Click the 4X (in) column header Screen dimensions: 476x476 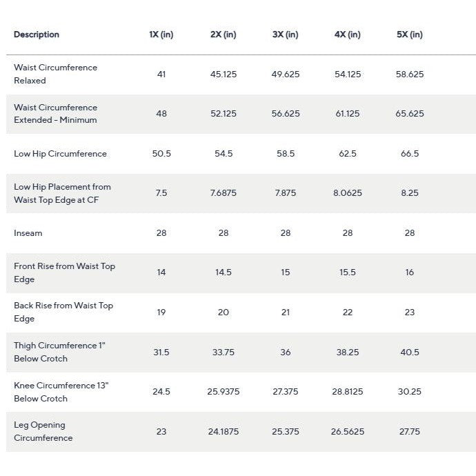pos(348,34)
